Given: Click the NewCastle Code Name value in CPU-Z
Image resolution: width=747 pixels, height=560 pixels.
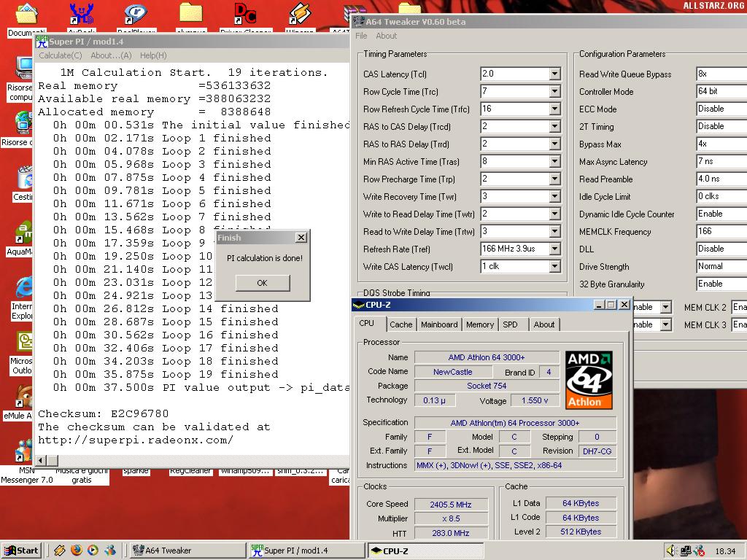Looking at the screenshot, I should (452, 372).
